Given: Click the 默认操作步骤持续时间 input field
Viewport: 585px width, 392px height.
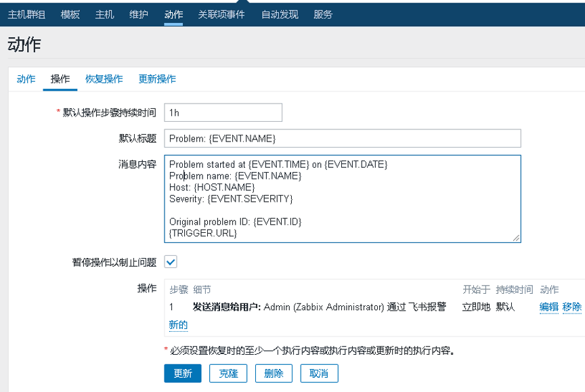Looking at the screenshot, I should click(x=223, y=112).
